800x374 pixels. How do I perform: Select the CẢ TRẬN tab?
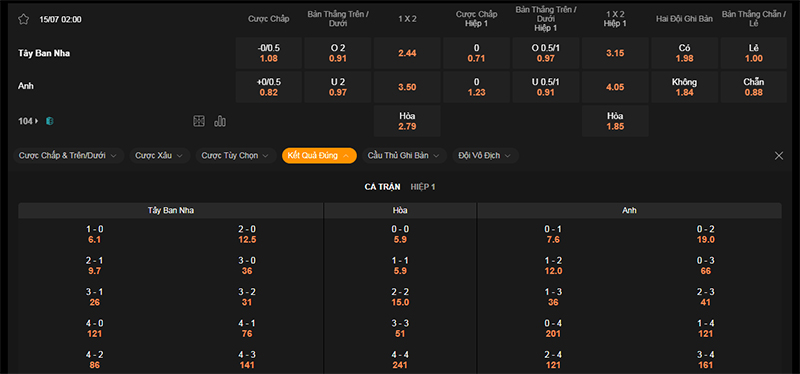[382, 187]
